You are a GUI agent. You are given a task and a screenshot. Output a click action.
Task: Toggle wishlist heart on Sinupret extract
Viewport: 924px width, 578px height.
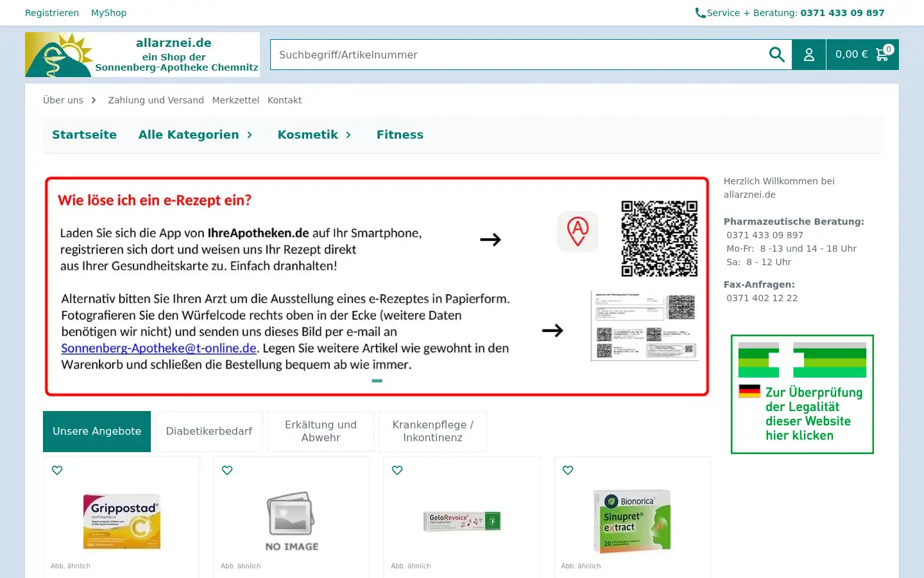568,470
